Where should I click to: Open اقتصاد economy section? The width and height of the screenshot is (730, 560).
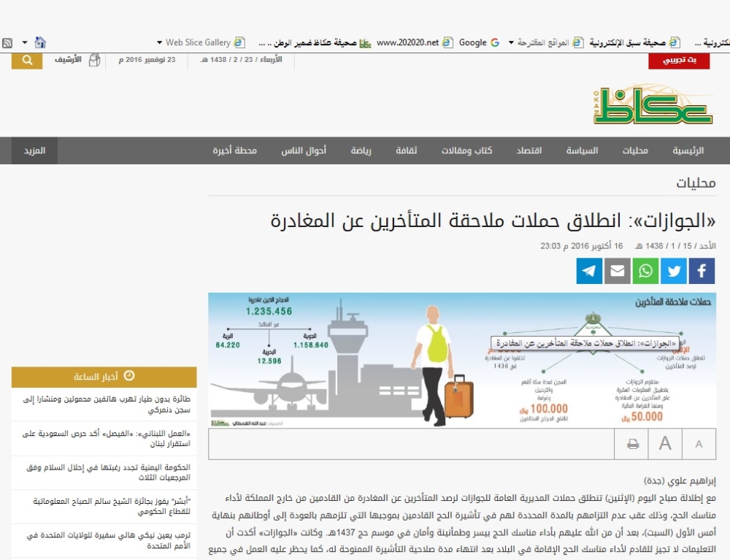tap(529, 150)
